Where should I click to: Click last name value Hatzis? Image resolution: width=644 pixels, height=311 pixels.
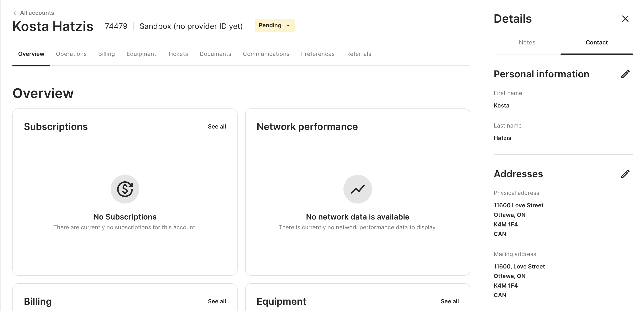[502, 138]
